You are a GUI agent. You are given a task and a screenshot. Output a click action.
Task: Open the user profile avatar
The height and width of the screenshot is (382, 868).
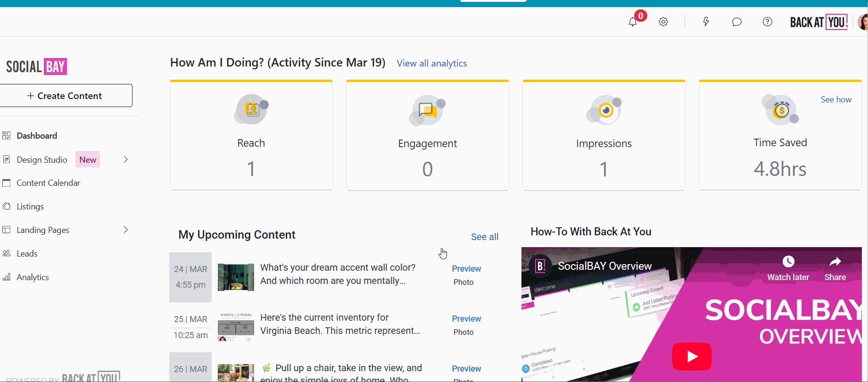[x=863, y=22]
